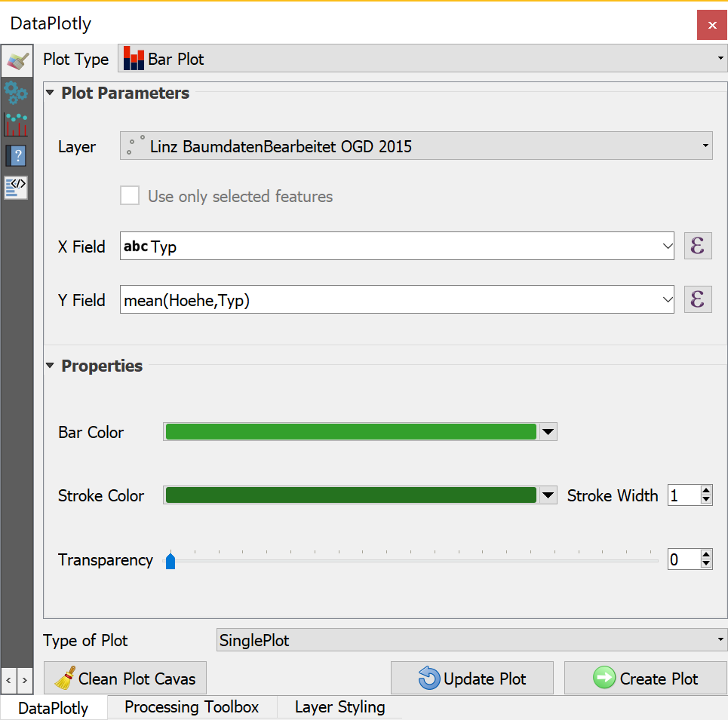
Task: Open expression editor for X Field
Action: [698, 246]
